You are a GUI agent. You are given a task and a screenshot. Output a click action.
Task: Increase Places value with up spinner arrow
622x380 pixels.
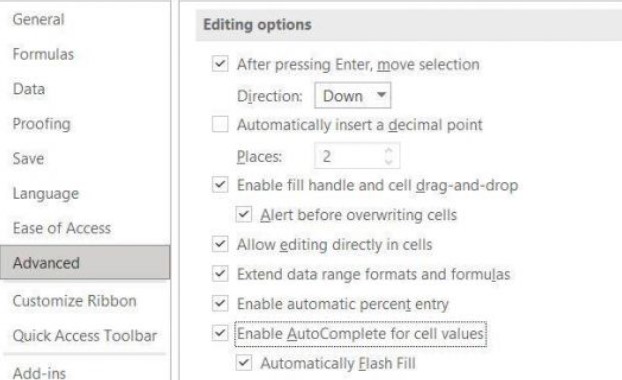click(389, 151)
